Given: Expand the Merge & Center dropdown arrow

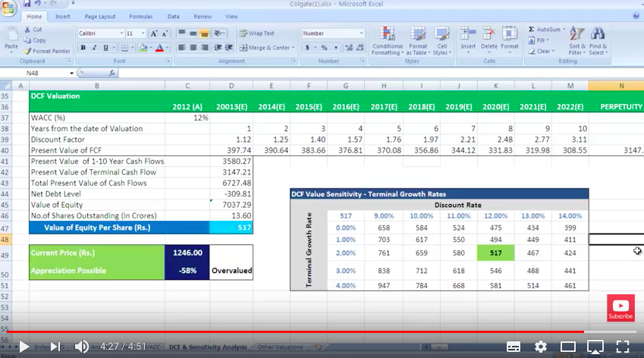Looking at the screenshot, I should coord(294,48).
